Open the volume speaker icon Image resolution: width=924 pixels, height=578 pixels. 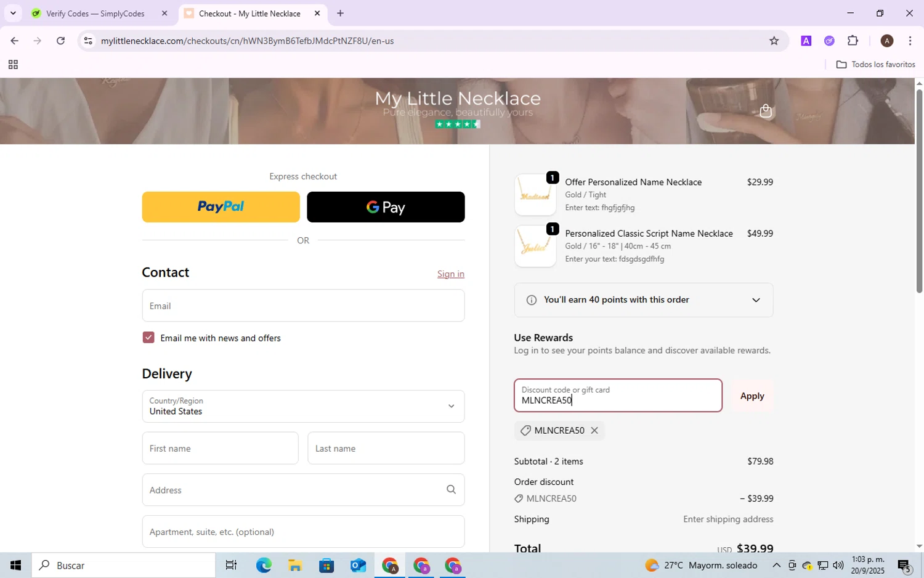coord(838,565)
